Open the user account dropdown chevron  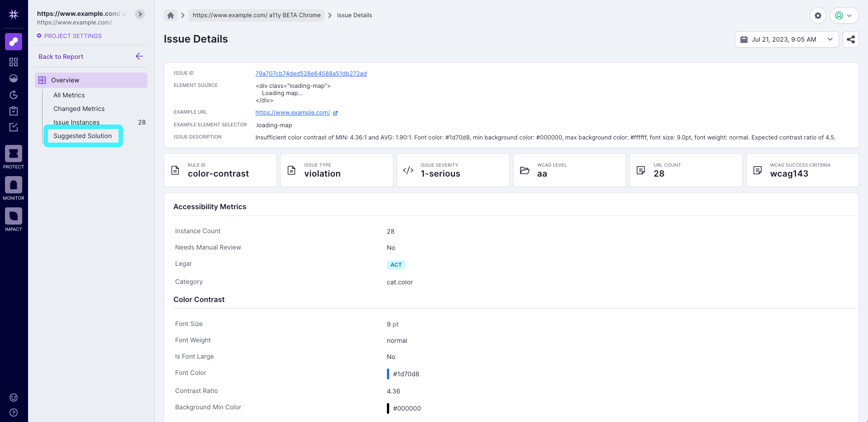pos(849,15)
